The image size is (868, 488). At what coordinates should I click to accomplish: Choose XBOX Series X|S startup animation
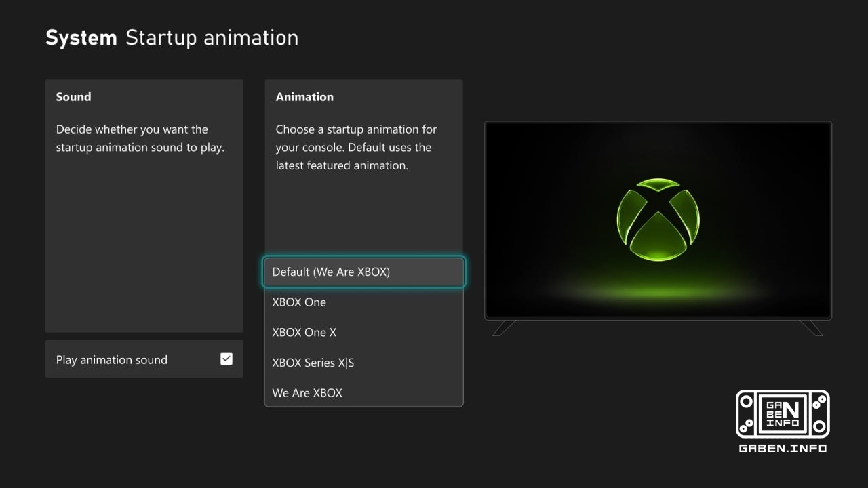coord(364,363)
